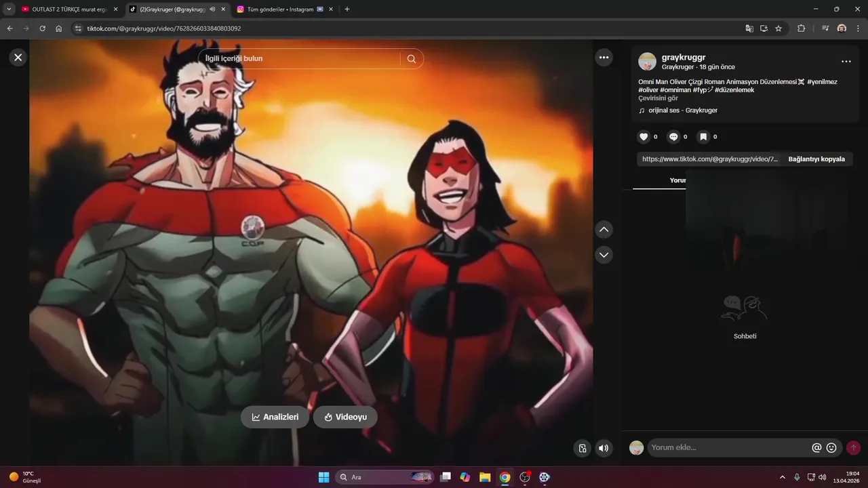Viewport: 868px width, 488px height.
Task: Open the three-dot options next to graykruggr
Action: point(846,62)
